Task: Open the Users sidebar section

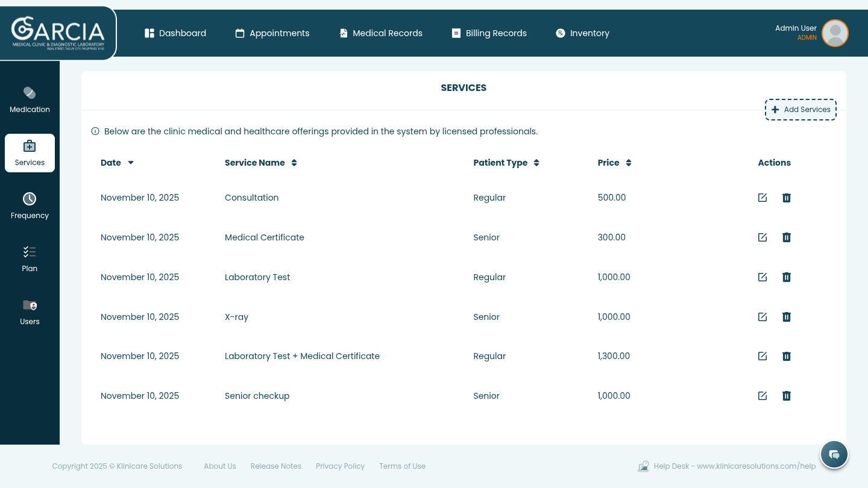Action: point(30,312)
